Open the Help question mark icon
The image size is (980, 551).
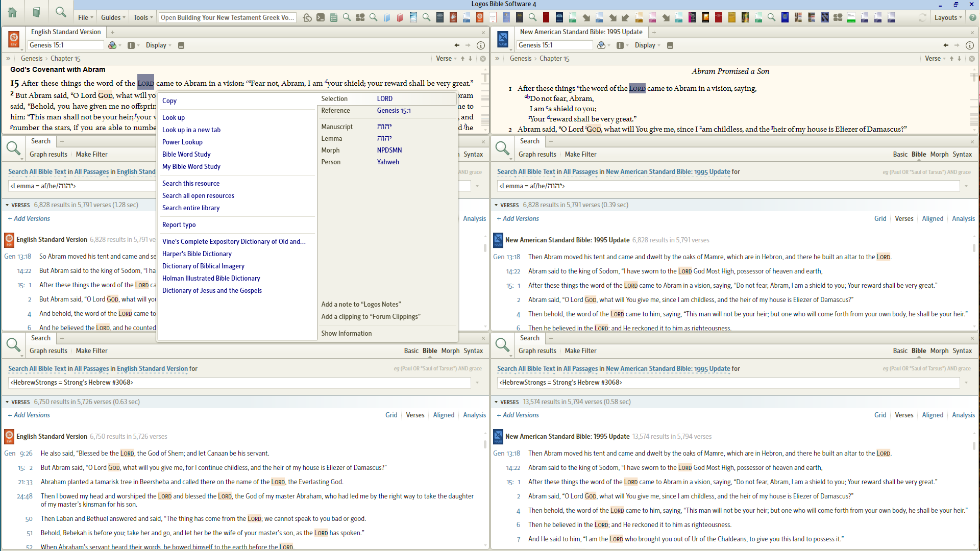click(973, 17)
